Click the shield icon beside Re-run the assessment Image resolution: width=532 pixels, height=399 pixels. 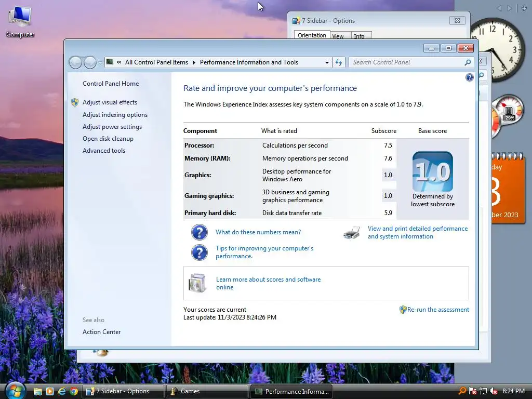[x=403, y=310]
